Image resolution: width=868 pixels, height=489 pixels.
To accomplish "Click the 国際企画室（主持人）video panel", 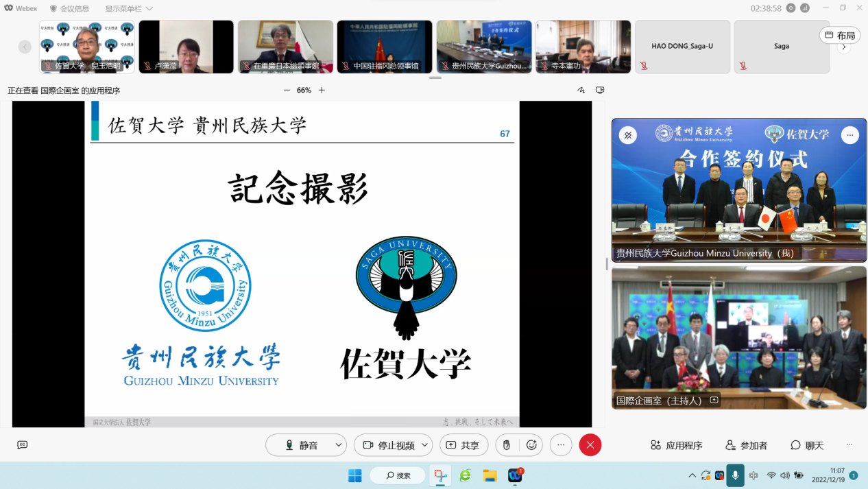I will (x=739, y=338).
